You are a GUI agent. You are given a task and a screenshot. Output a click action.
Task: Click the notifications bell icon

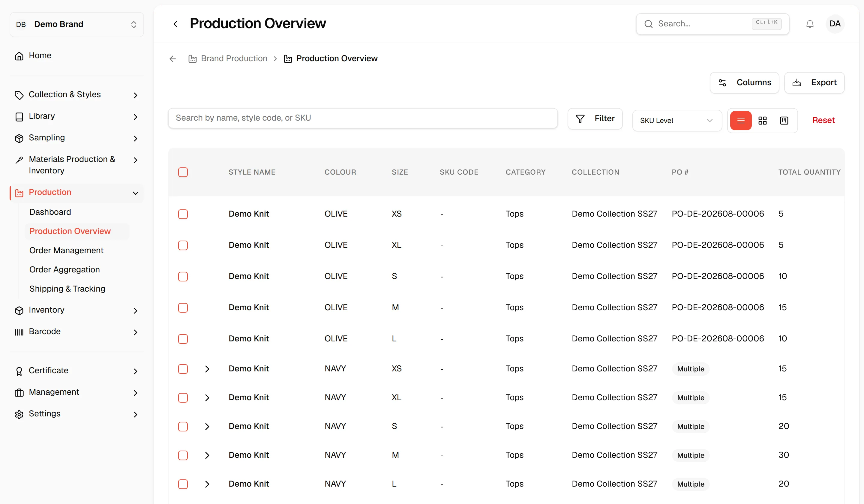point(809,24)
